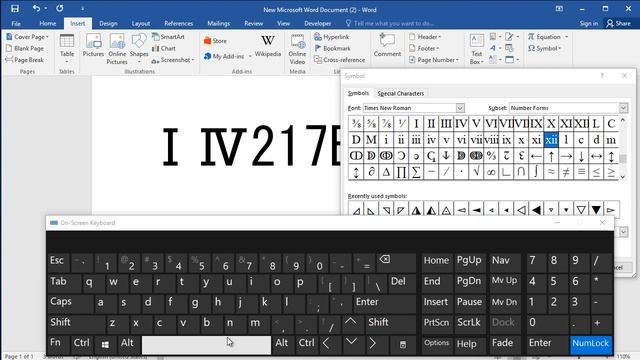Open the Shapes gallery
The width and height of the screenshot is (640, 360).
139,49
